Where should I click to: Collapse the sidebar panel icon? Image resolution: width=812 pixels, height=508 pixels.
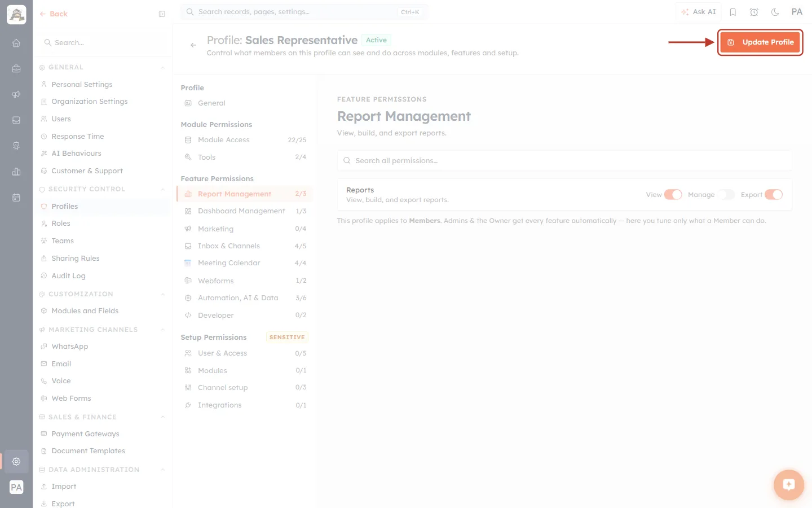coord(162,14)
